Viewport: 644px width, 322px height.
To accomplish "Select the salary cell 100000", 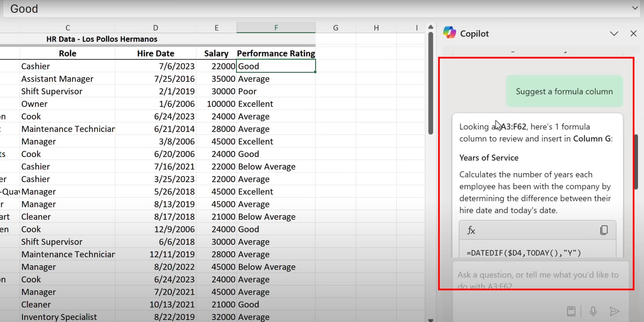I will pos(216,104).
